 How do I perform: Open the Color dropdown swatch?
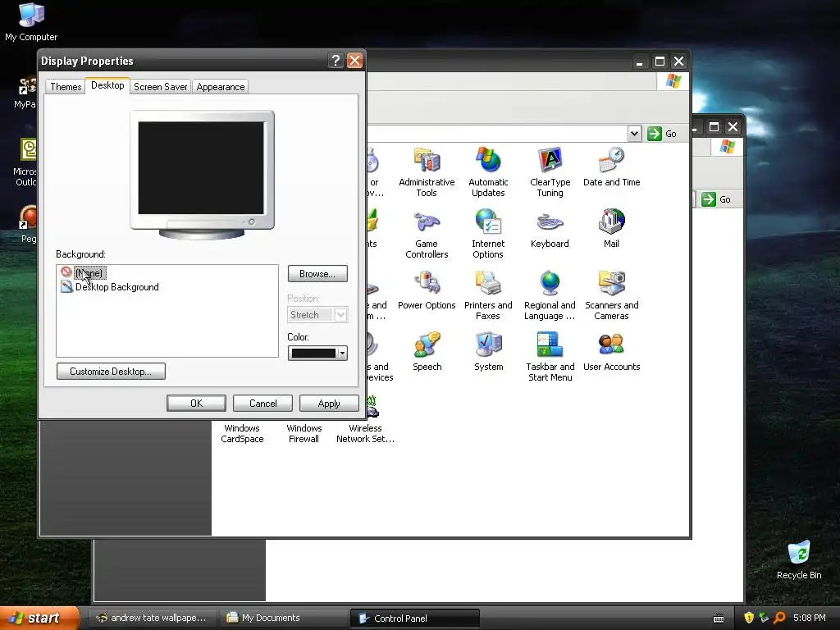(317, 353)
